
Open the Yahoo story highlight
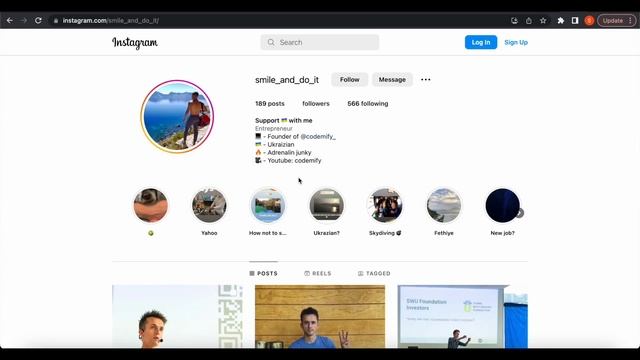(209, 205)
